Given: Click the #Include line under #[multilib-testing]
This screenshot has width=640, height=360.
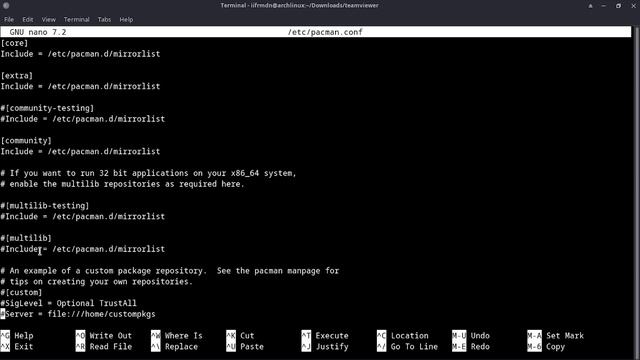Looking at the screenshot, I should tap(83, 216).
